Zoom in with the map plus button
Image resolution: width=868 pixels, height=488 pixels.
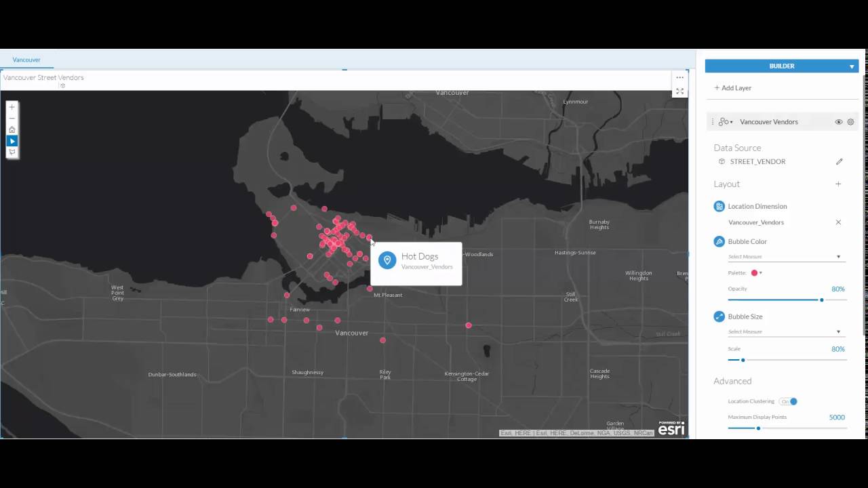(12, 107)
